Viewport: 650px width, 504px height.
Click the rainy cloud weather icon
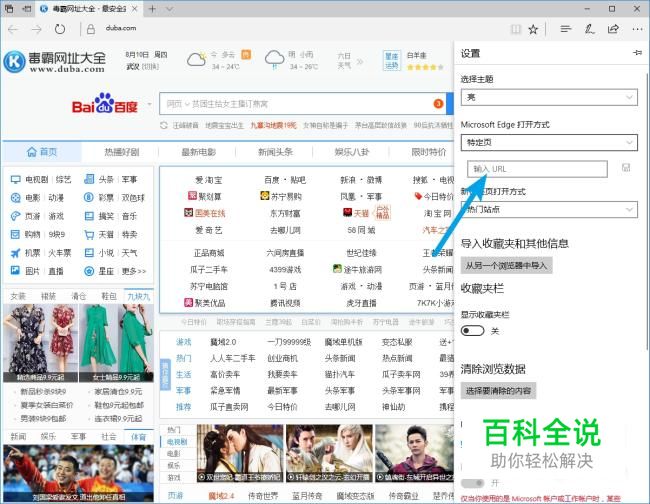(x=274, y=59)
